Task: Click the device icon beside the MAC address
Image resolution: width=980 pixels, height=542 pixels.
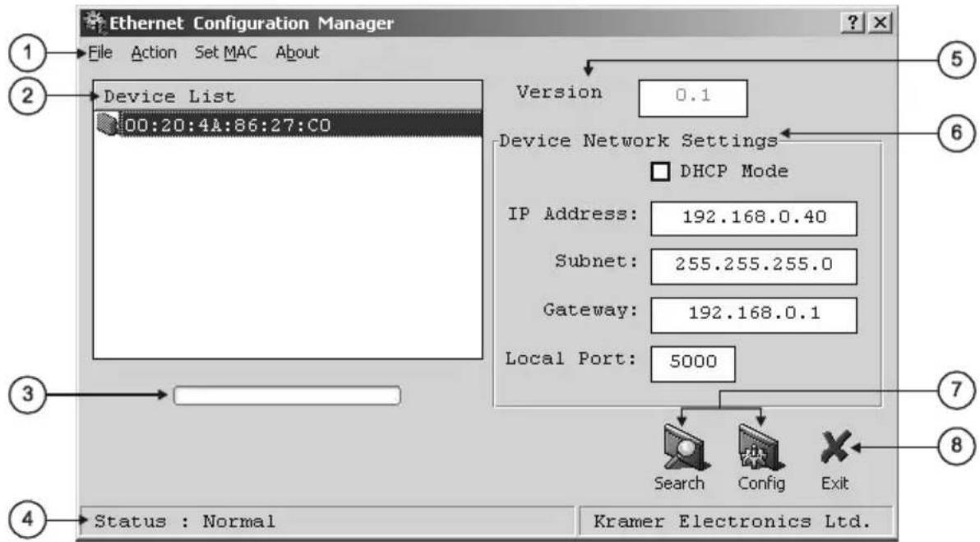Action: pyautogui.click(x=108, y=123)
